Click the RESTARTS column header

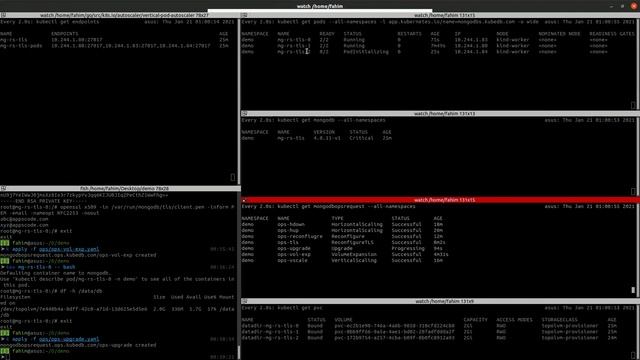tap(409, 34)
